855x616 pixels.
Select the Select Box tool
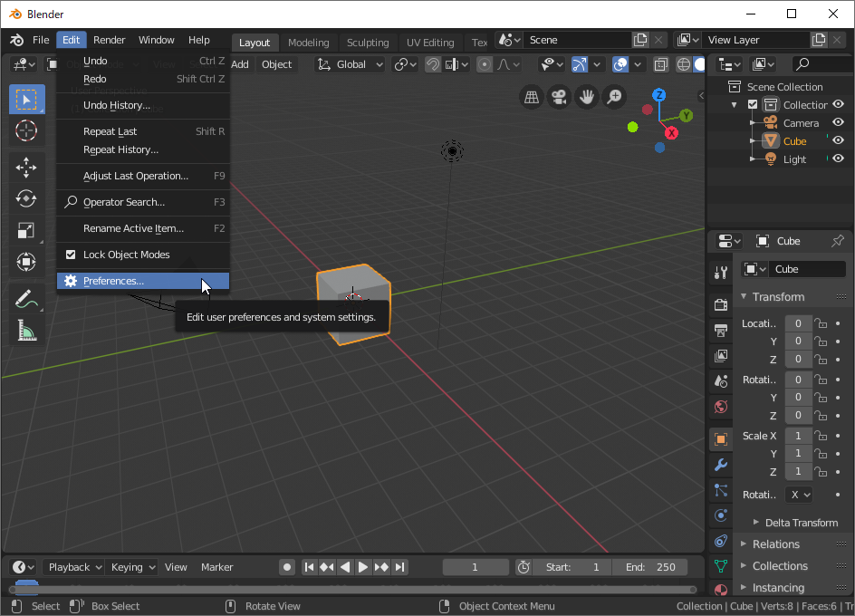click(27, 100)
